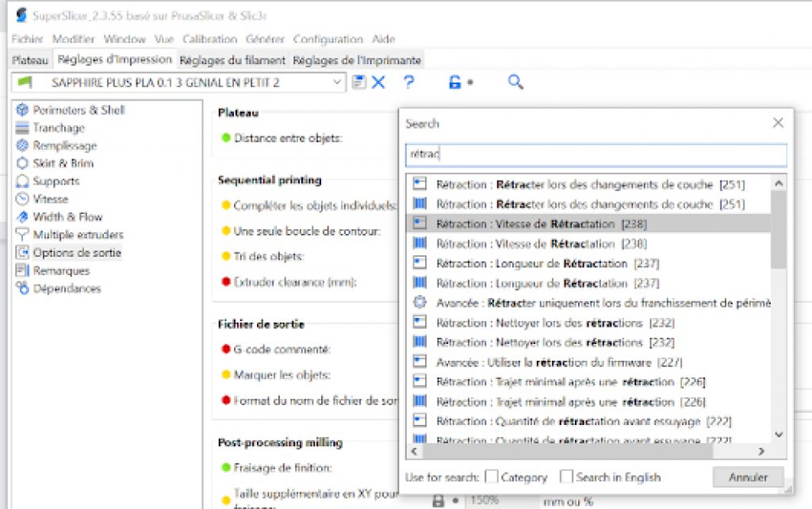Select the Supports settings page

tap(56, 182)
